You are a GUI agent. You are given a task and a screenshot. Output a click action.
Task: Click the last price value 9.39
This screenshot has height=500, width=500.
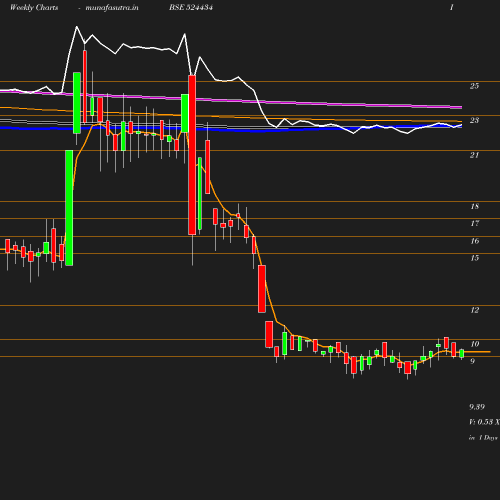pos(477,407)
